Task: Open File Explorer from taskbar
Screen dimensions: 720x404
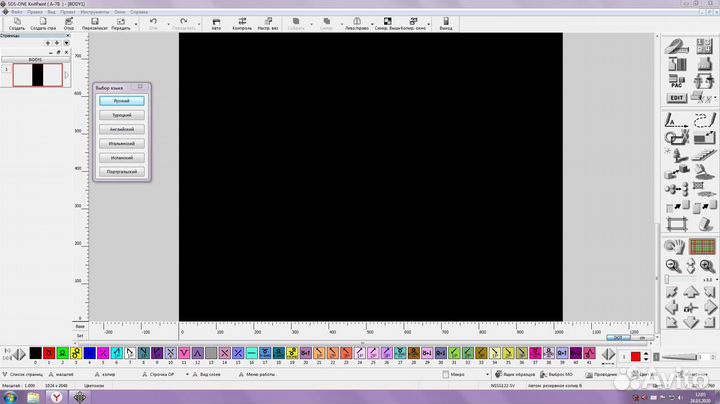Action: pos(33,397)
